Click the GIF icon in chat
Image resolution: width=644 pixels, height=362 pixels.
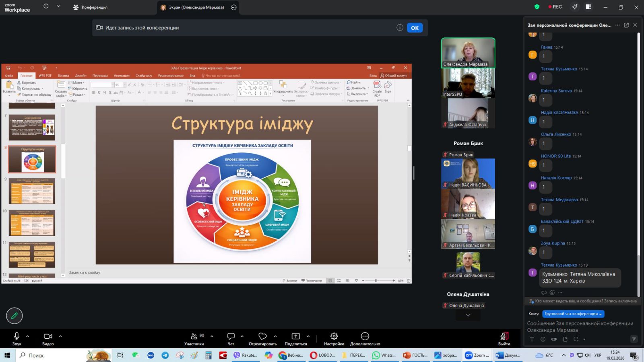coord(554,339)
